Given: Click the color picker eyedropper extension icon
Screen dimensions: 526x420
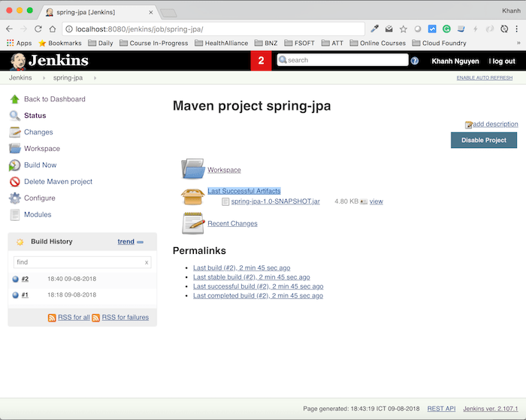Looking at the screenshot, I should [375, 29].
